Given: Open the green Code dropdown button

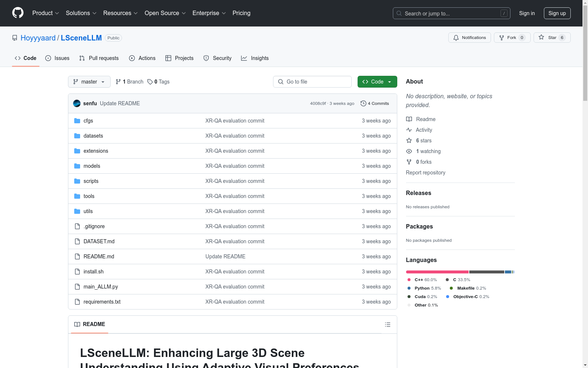Looking at the screenshot, I should [x=377, y=82].
